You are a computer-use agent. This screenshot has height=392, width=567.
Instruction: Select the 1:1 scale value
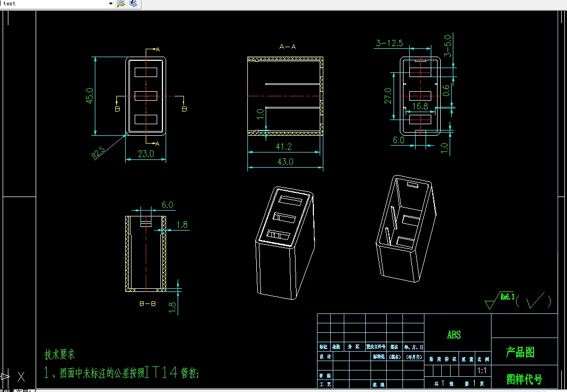[x=482, y=371]
